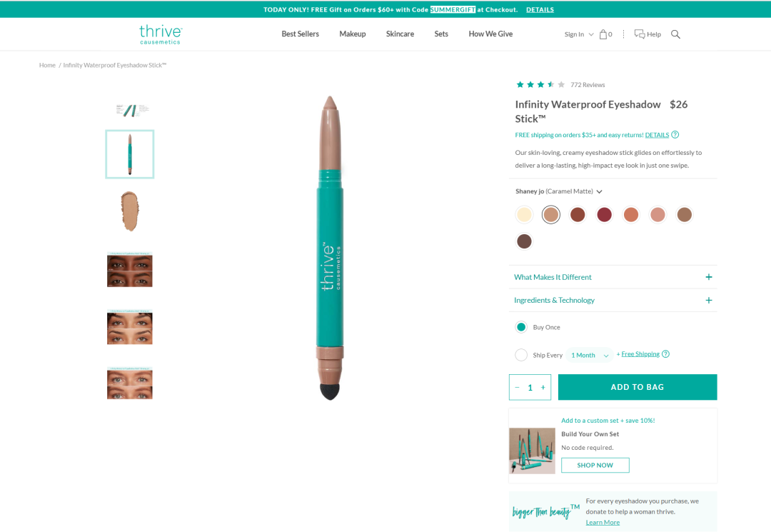This screenshot has height=532, width=771.
Task: Click the thrive causemetics logo
Action: click(161, 34)
